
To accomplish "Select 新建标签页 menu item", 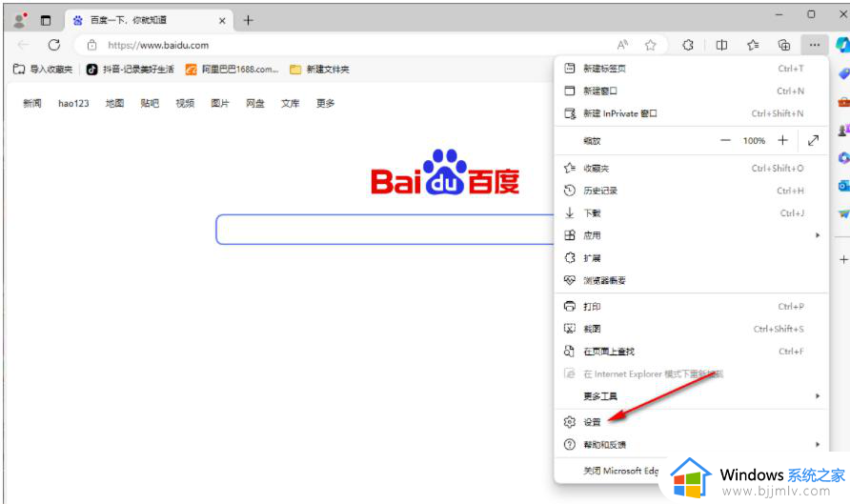I will 691,69.
